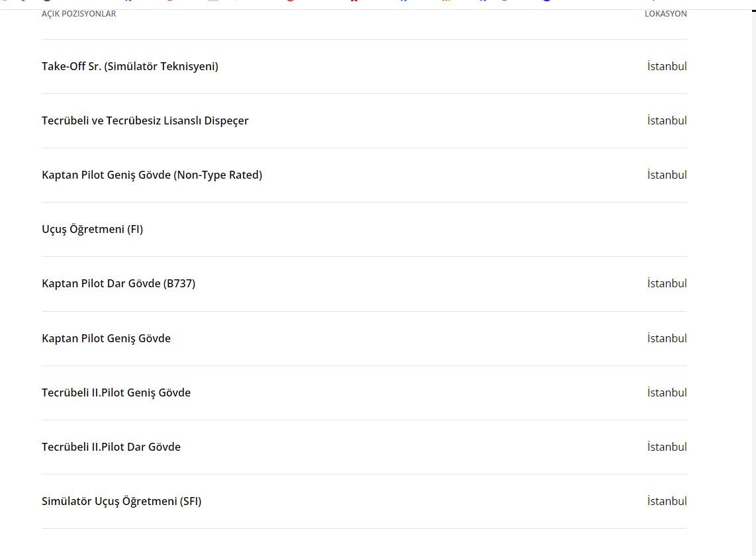Open the Take-Off Sr. (Simülatör Teknisyeni) position

[x=130, y=66]
